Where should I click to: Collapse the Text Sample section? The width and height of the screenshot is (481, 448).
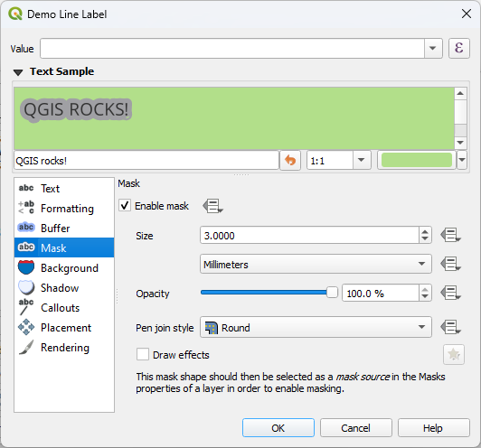(18, 72)
